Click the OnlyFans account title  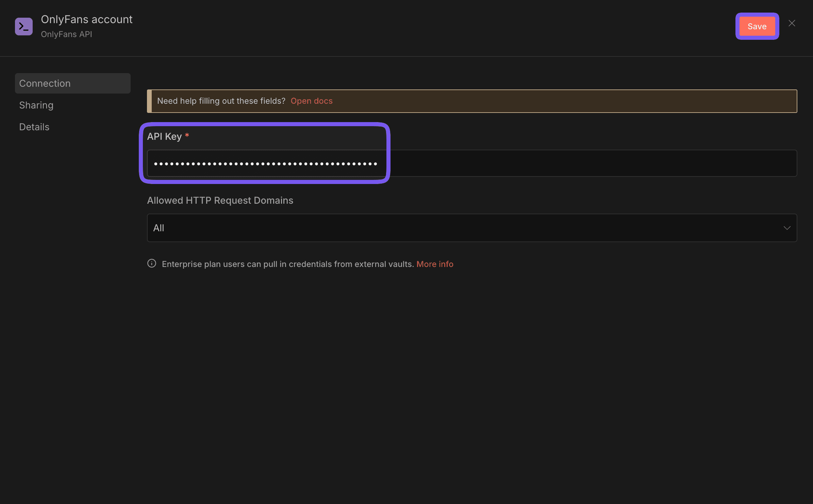pyautogui.click(x=87, y=19)
